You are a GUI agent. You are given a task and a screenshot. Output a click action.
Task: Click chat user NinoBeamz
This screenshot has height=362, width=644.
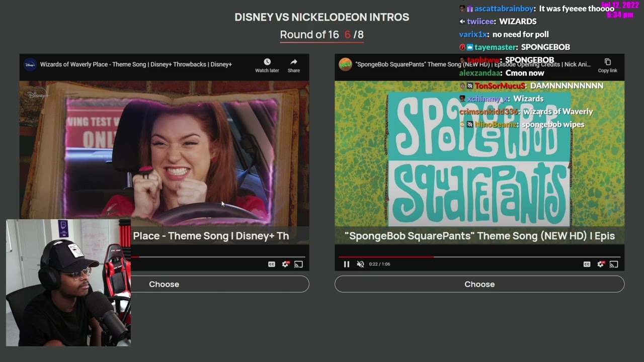click(496, 125)
